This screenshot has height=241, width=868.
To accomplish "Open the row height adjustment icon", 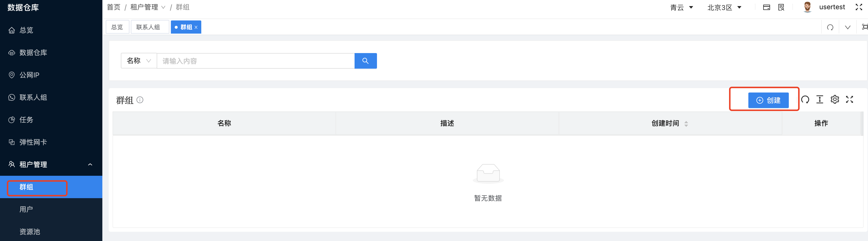I will pos(820,100).
